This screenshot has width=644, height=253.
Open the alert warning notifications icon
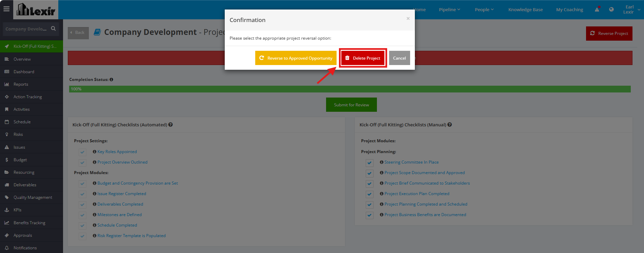point(597,9)
